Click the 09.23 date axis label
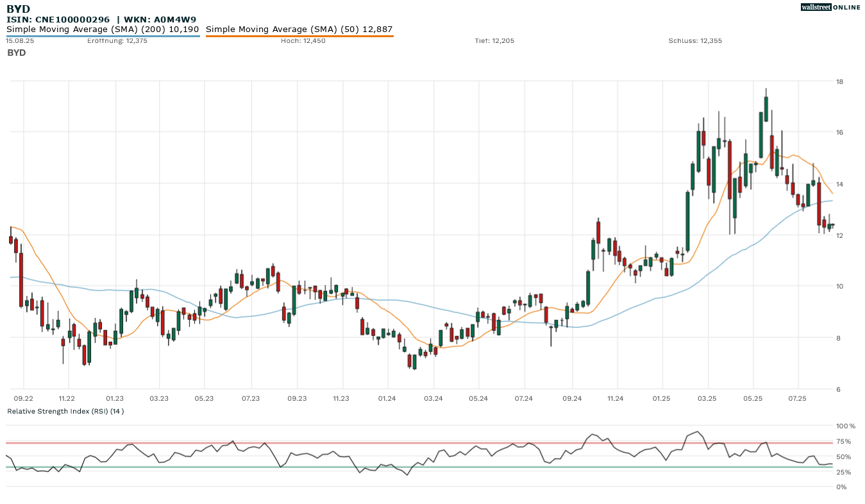 (297, 399)
